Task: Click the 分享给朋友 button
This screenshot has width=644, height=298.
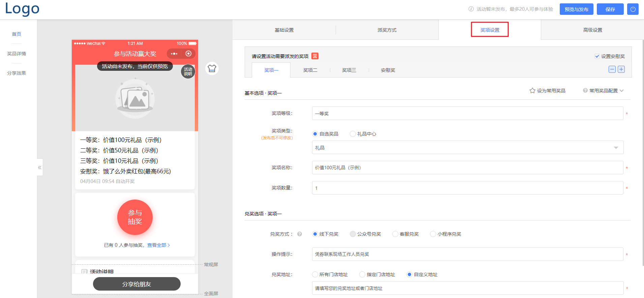Action: click(137, 284)
